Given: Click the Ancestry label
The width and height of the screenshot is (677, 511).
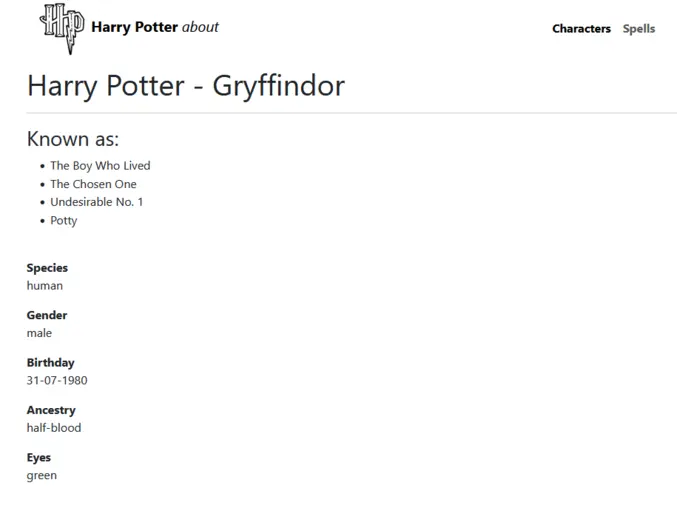Looking at the screenshot, I should point(51,410).
